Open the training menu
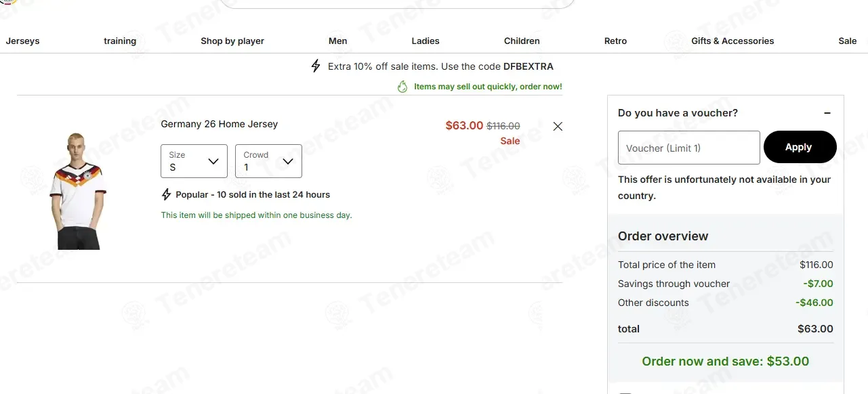Viewport: 868px width, 394px height. [120, 41]
